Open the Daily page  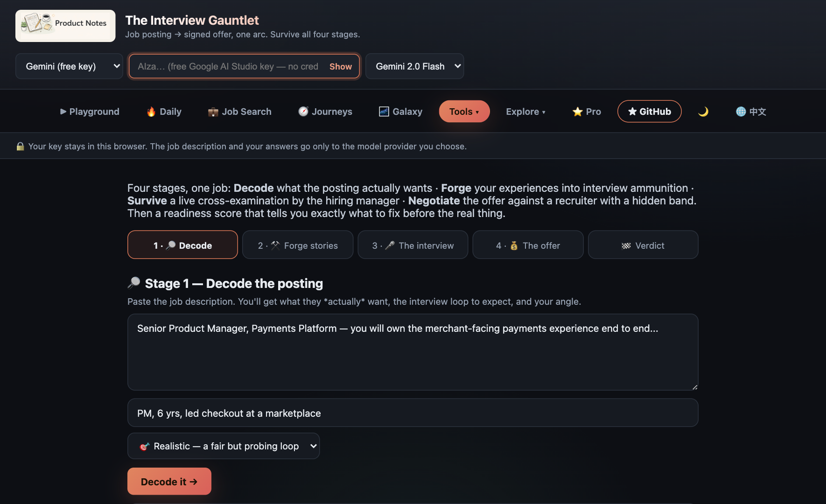(164, 112)
